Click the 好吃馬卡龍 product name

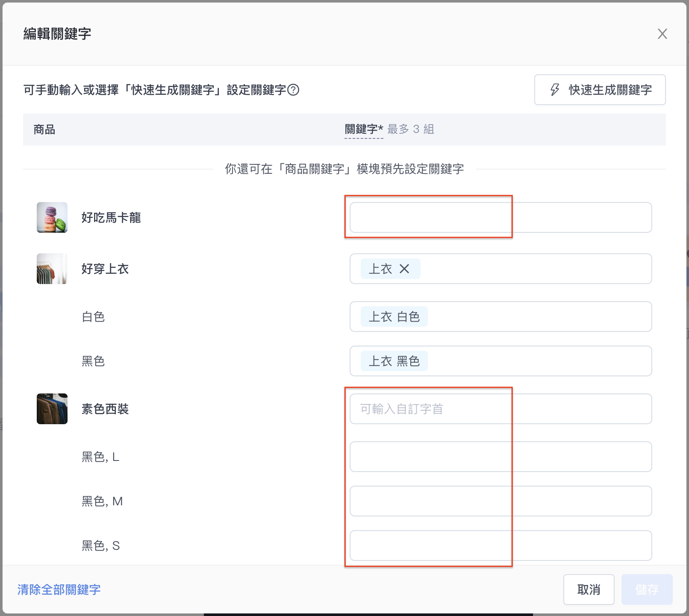tap(111, 217)
